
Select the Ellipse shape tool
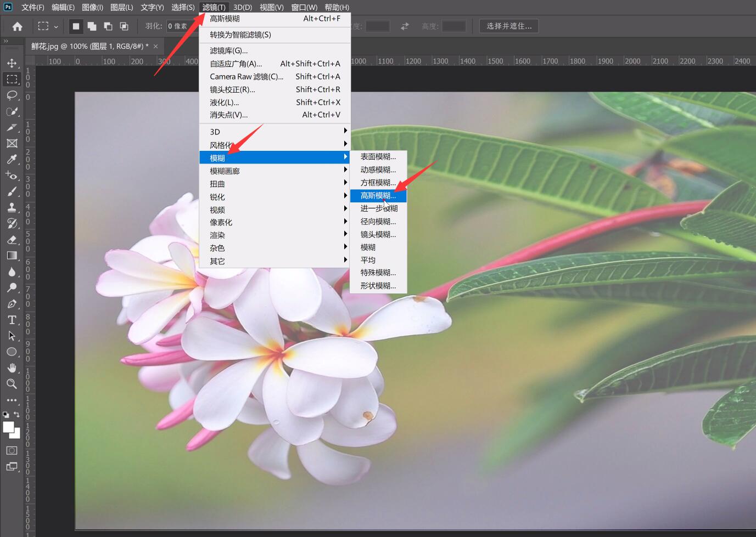[12, 352]
